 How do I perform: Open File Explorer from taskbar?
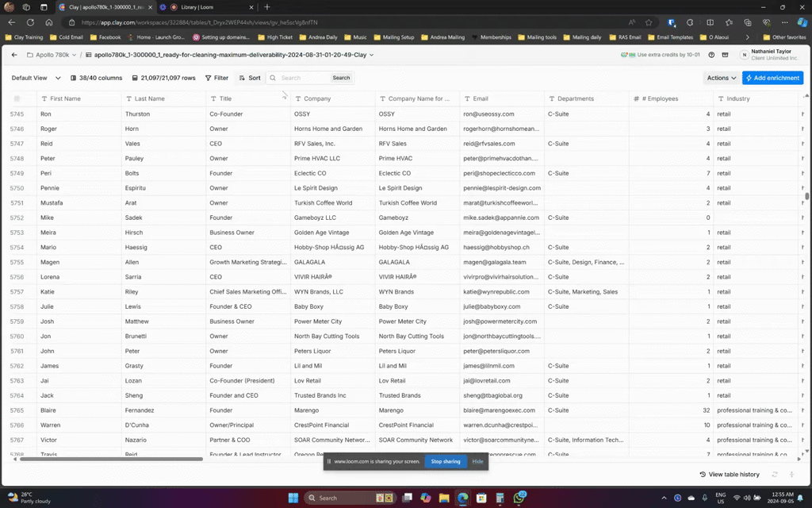pos(444,498)
